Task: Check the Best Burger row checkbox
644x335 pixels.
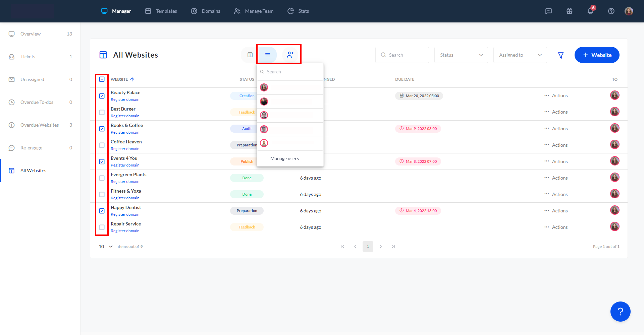Action: click(x=102, y=113)
